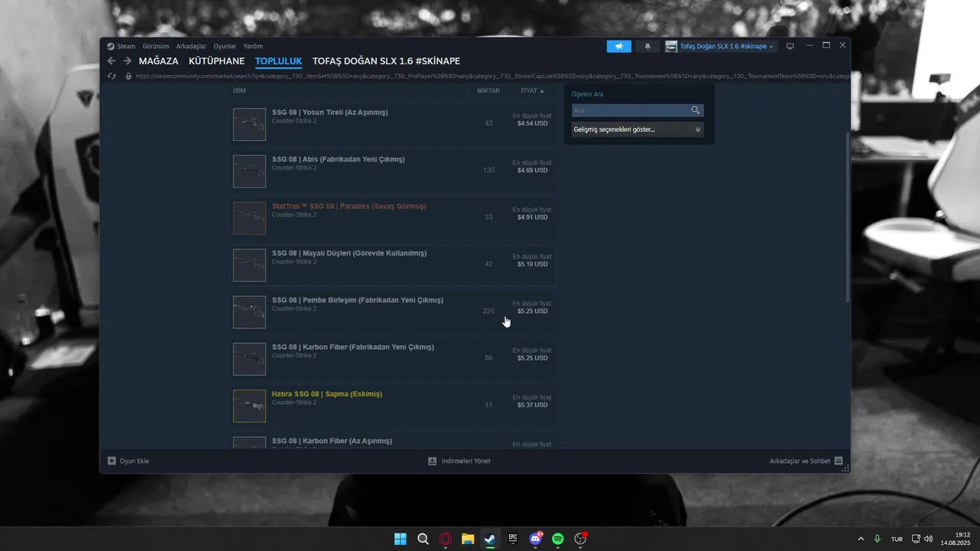This screenshot has width=980, height=551.
Task: Open Windows taskbar search
Action: pyautogui.click(x=423, y=539)
